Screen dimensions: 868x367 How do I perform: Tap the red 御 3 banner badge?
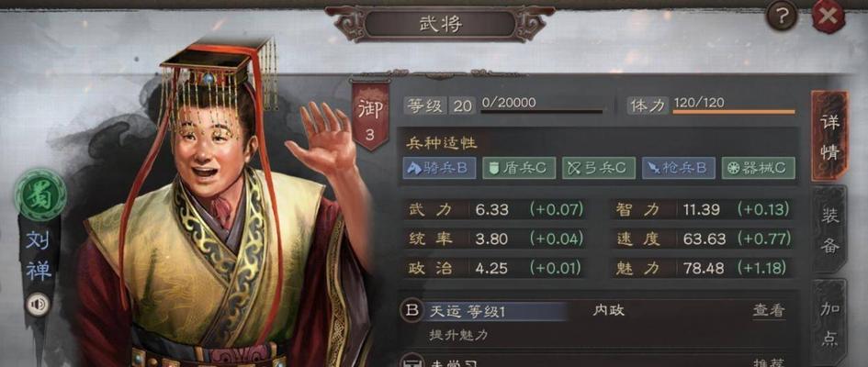[370, 115]
